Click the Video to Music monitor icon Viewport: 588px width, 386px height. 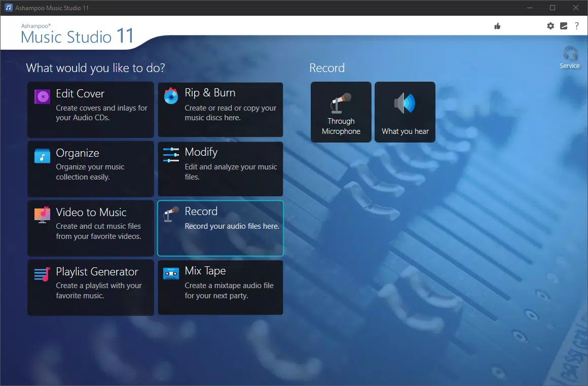(43, 215)
